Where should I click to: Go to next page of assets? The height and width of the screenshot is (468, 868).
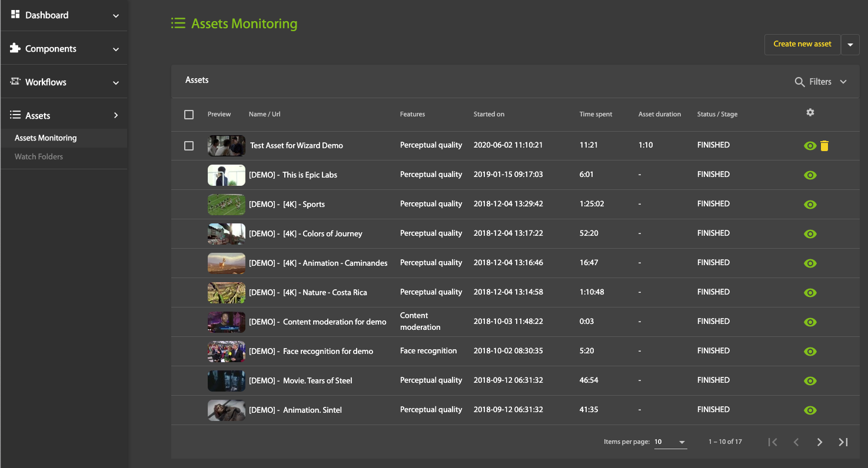click(x=819, y=442)
